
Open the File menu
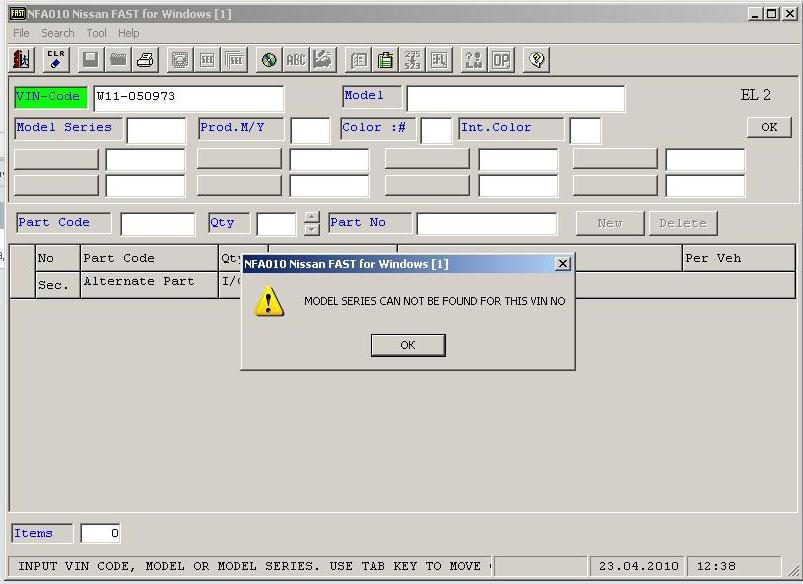[x=21, y=33]
